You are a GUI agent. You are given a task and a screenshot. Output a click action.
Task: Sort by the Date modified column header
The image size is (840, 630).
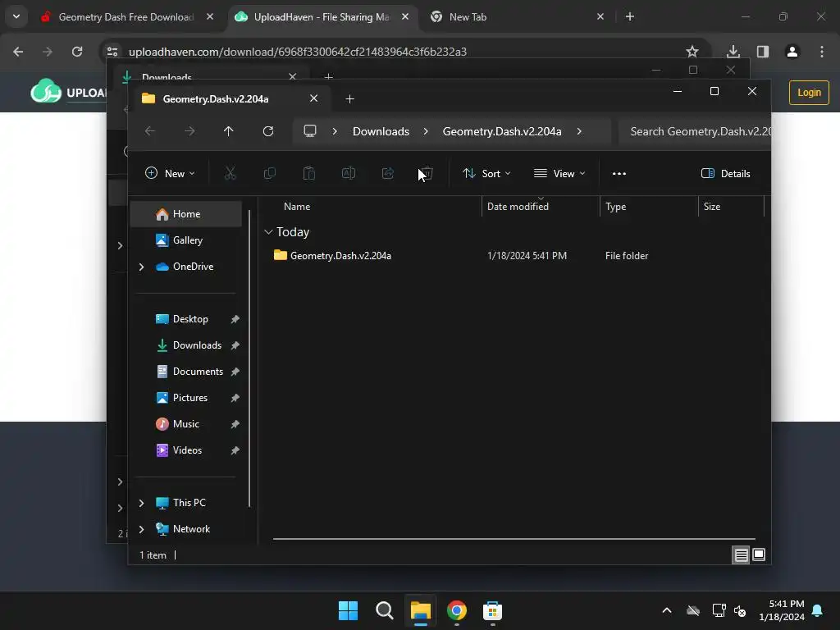pos(541,207)
